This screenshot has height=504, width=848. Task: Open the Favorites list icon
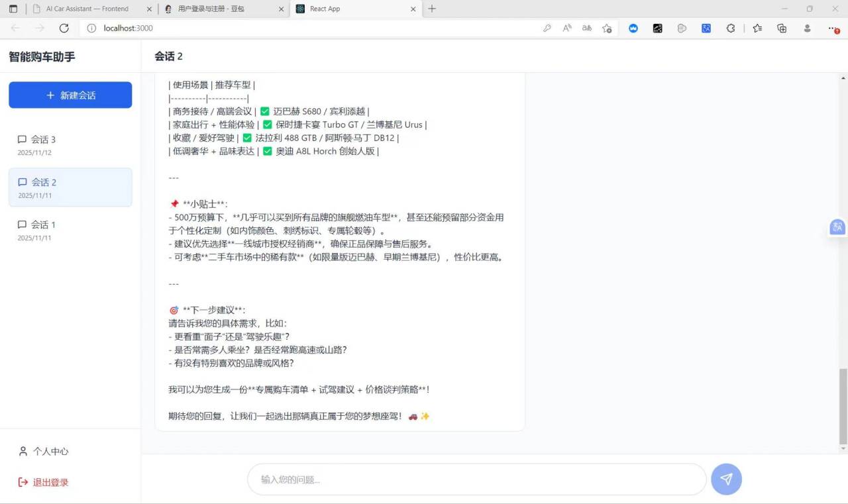pyautogui.click(x=758, y=28)
